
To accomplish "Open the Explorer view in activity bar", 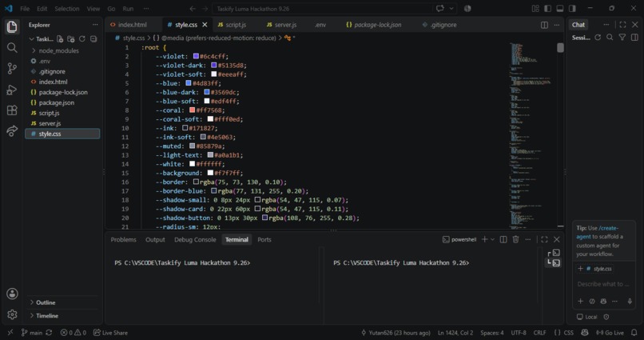I will 12,26.
